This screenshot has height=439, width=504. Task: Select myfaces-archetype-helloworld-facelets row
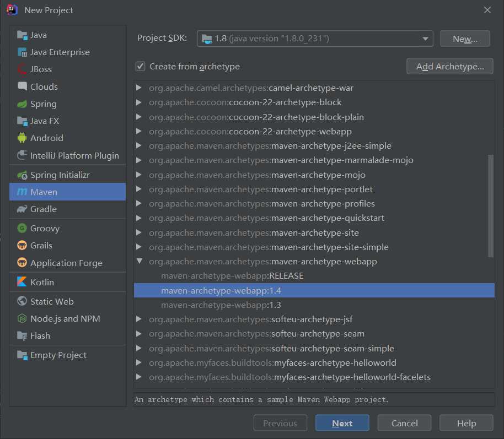[x=314, y=377]
